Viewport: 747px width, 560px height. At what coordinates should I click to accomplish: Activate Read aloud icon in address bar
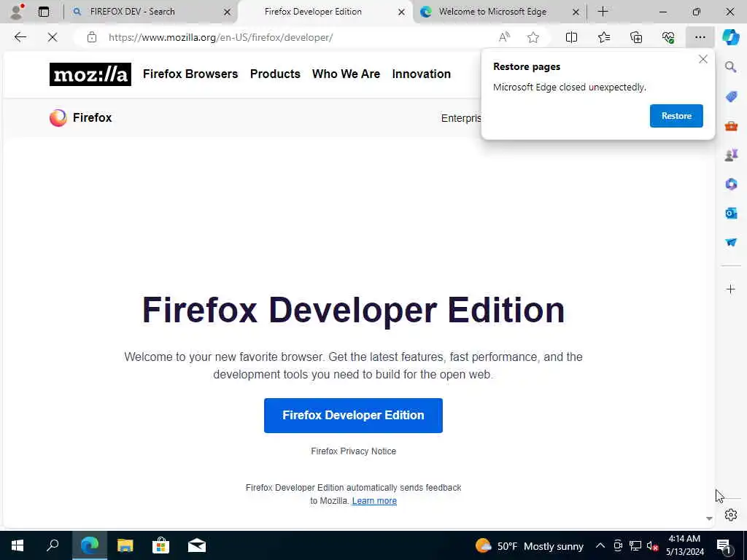click(x=504, y=37)
